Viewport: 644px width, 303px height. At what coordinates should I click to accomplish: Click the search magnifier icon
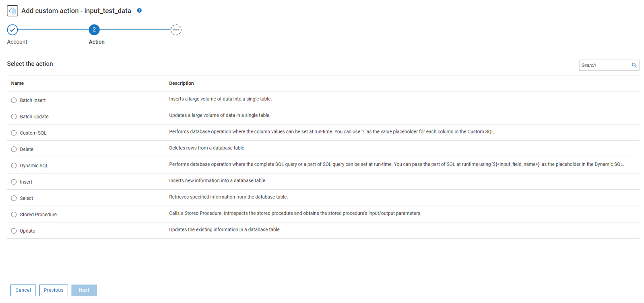(x=634, y=65)
